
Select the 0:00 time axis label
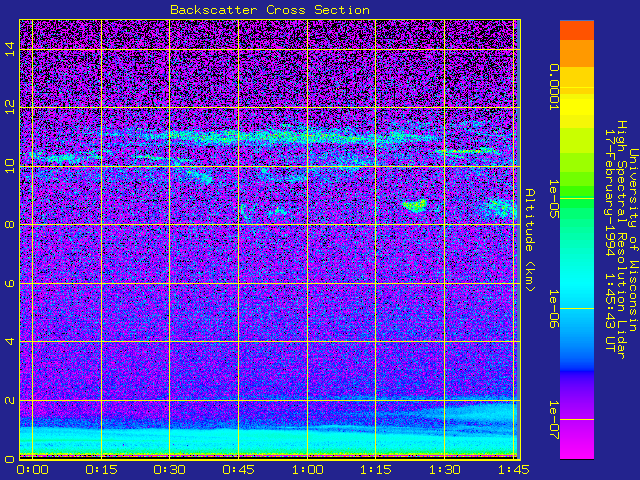pyautogui.click(x=32, y=470)
